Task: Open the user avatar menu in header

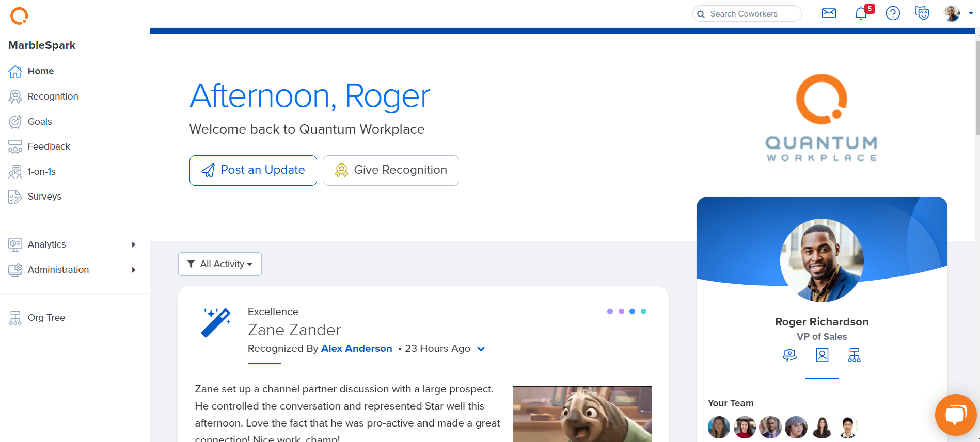Action: 952,13
